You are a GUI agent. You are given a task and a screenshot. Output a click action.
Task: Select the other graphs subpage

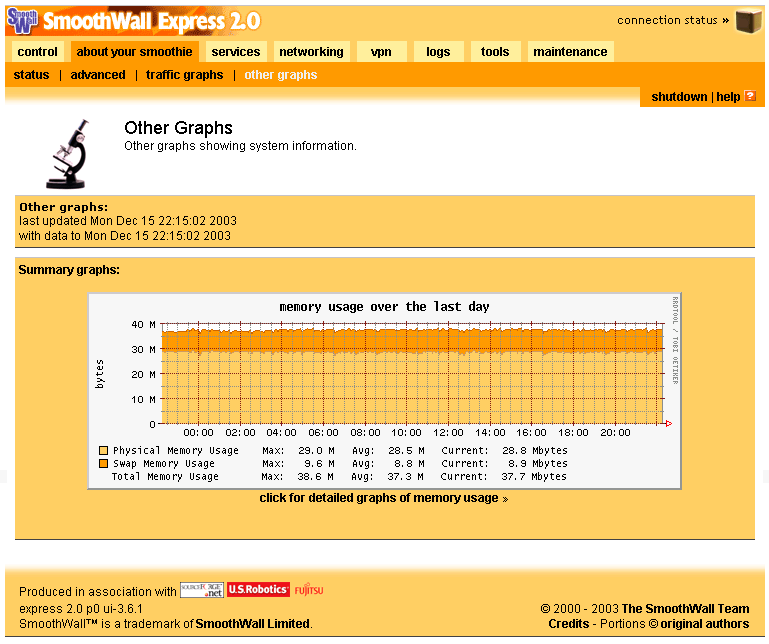pyautogui.click(x=281, y=75)
